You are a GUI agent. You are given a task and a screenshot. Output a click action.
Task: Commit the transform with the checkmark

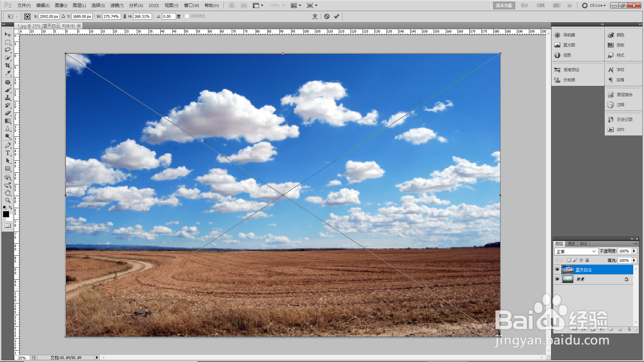pos(336,16)
